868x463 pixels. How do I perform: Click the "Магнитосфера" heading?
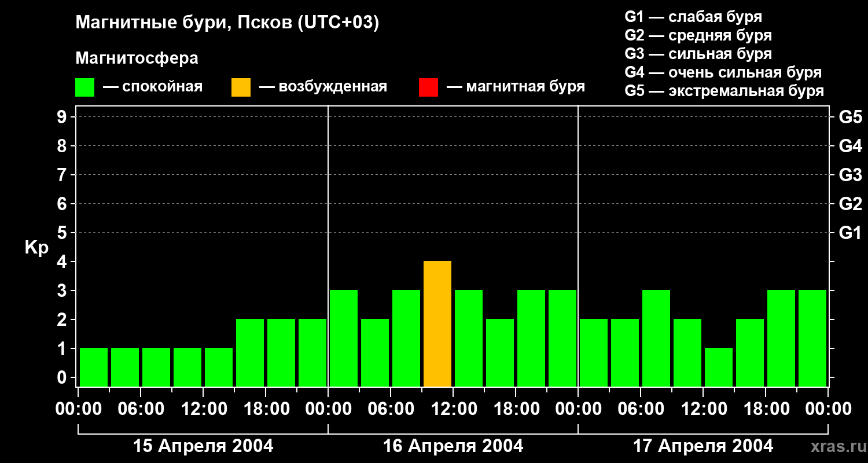[x=137, y=58]
